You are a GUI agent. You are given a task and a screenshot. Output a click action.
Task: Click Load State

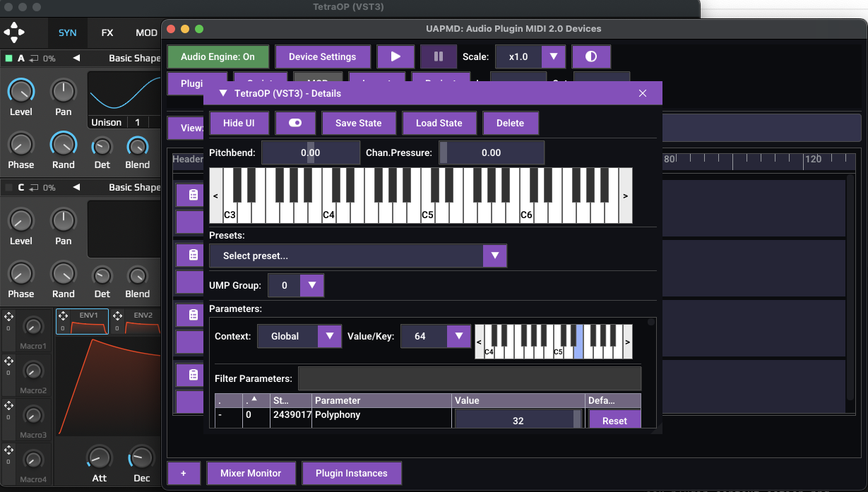pos(439,123)
